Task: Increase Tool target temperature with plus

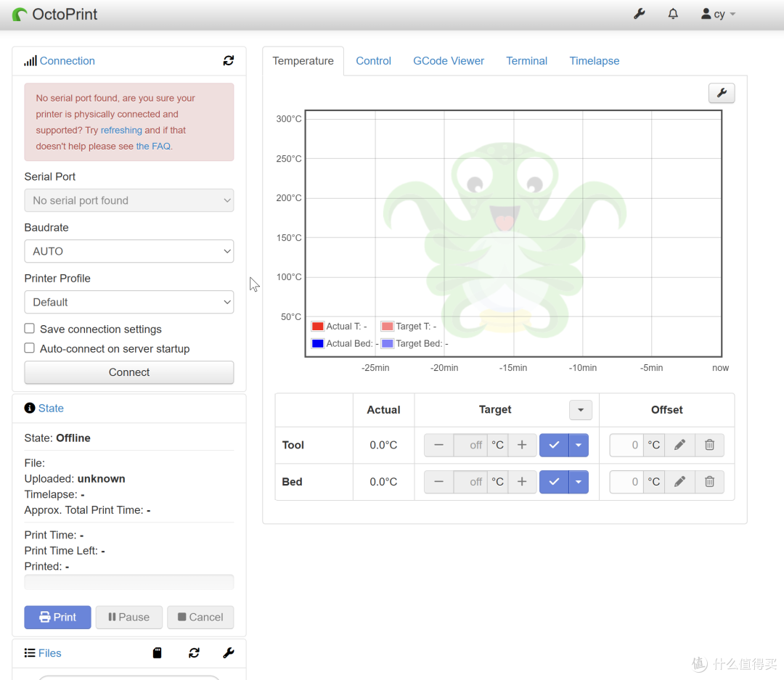Action: click(522, 445)
